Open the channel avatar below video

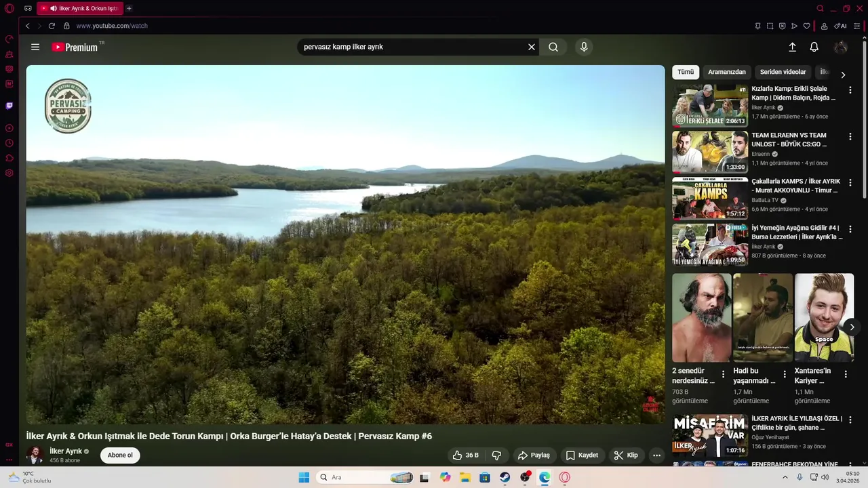click(x=35, y=455)
